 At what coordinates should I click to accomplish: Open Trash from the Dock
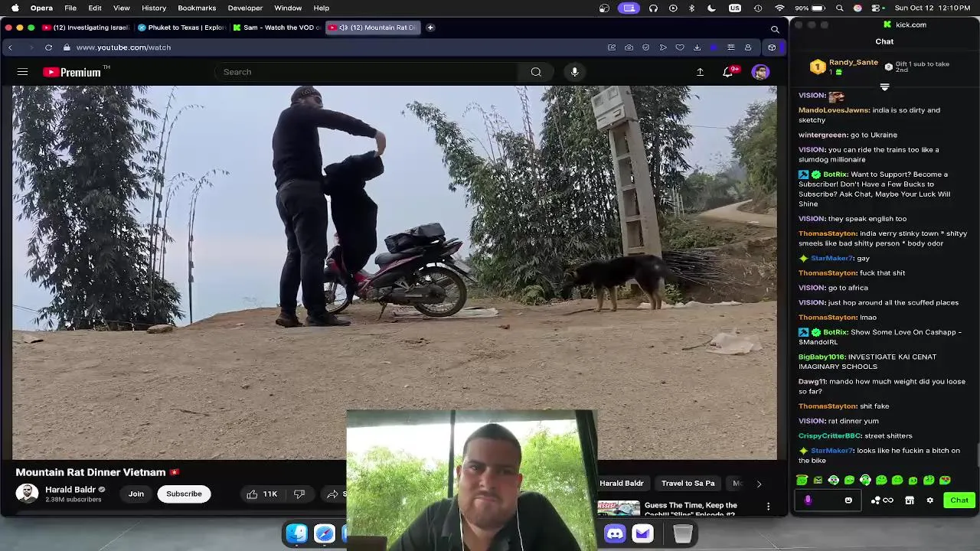pyautogui.click(x=682, y=533)
